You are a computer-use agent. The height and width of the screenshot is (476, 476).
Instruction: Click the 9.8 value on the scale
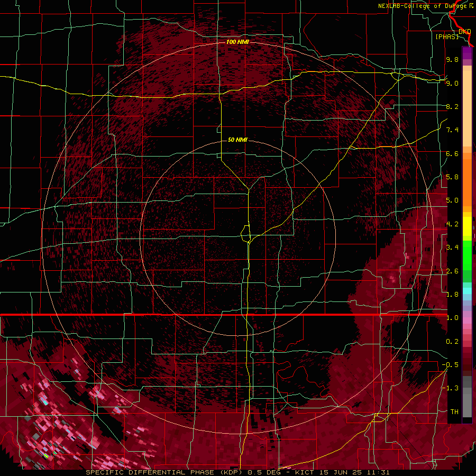pos(452,59)
